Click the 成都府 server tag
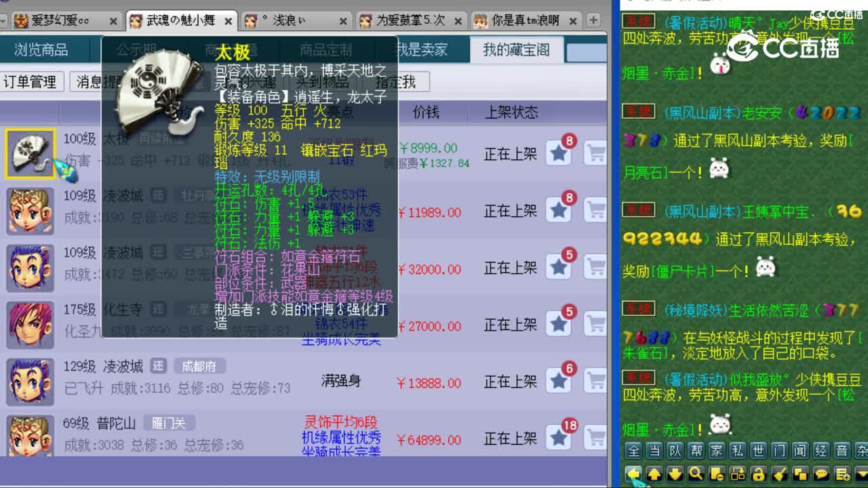The image size is (868, 488). click(199, 367)
